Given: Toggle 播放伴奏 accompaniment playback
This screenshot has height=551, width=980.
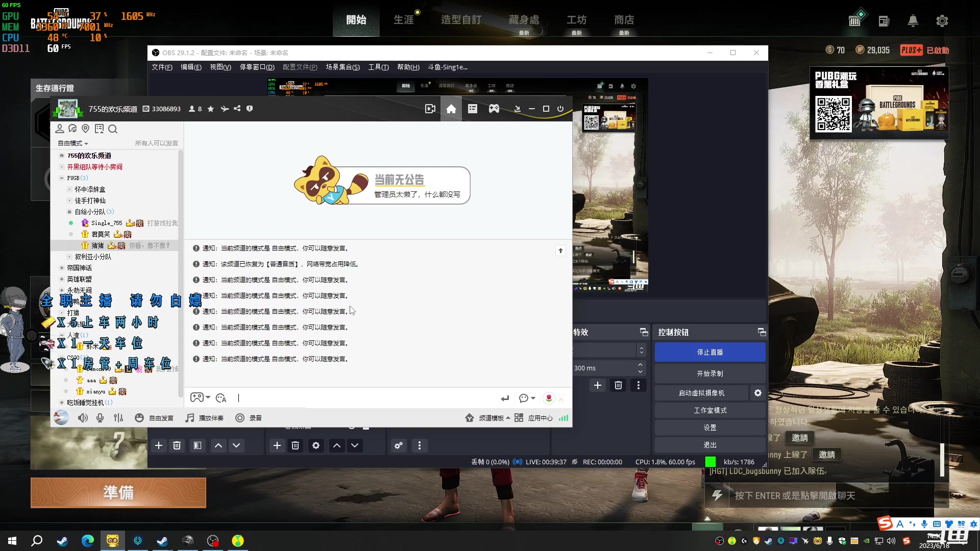Looking at the screenshot, I should tap(204, 418).
